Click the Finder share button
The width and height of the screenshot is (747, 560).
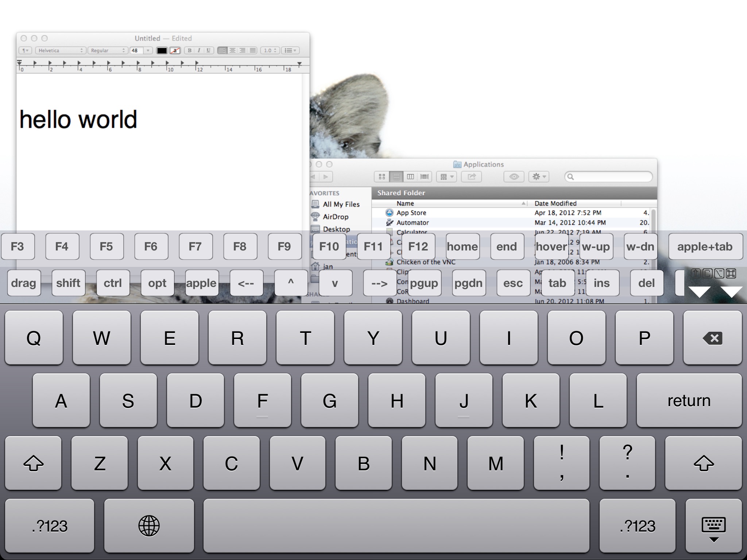tap(471, 177)
